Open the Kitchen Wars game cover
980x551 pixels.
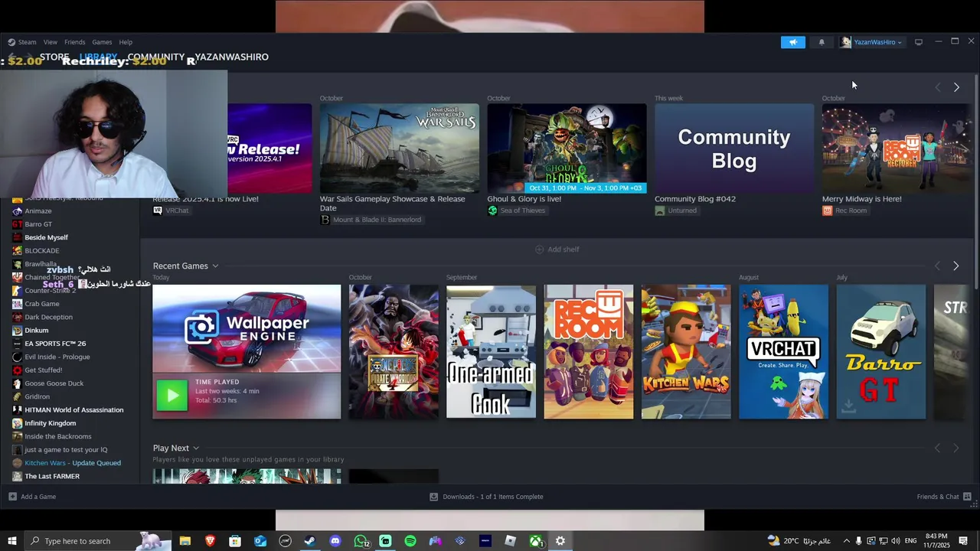point(686,352)
